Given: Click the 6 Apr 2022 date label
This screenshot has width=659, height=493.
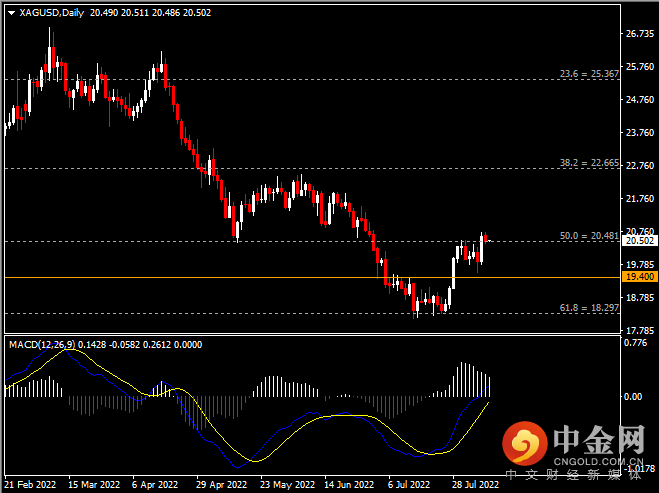Looking at the screenshot, I should (155, 485).
